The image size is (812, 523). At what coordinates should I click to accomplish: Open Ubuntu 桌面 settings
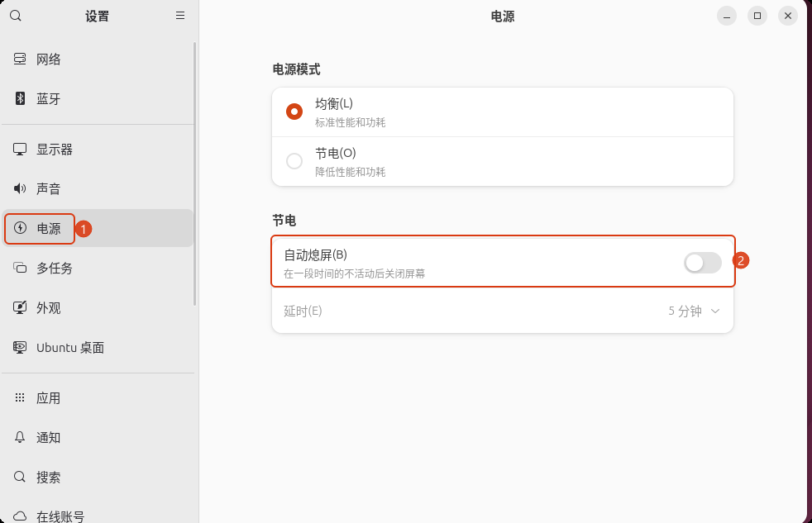(98, 347)
